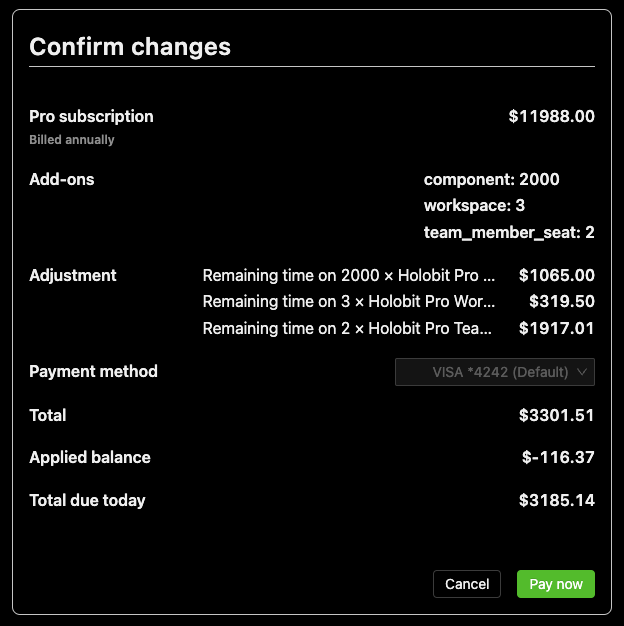Select the component: 2000 add-on line
This screenshot has height=626, width=624.
pos(491,180)
